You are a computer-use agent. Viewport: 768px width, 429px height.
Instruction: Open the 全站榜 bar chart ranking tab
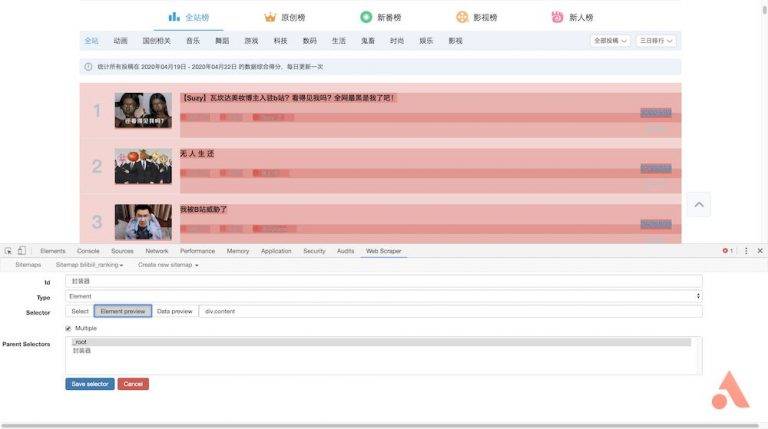pyautogui.click(x=189, y=18)
